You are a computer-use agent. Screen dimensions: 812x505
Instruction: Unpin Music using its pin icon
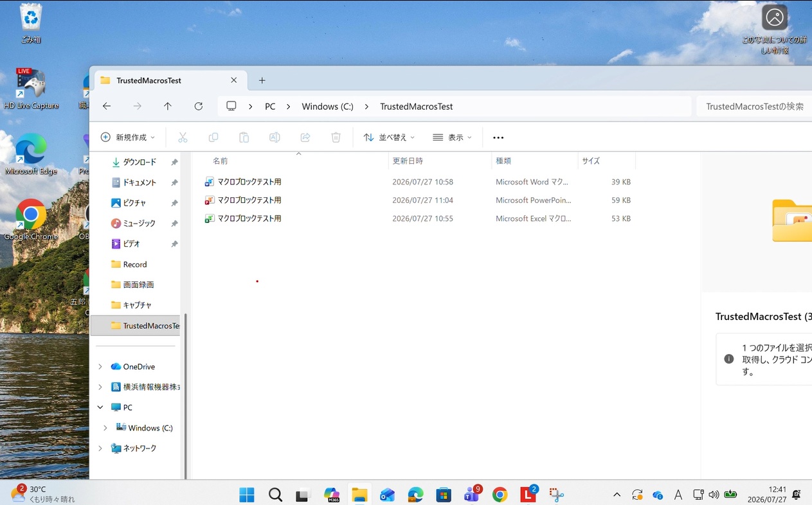tap(174, 224)
